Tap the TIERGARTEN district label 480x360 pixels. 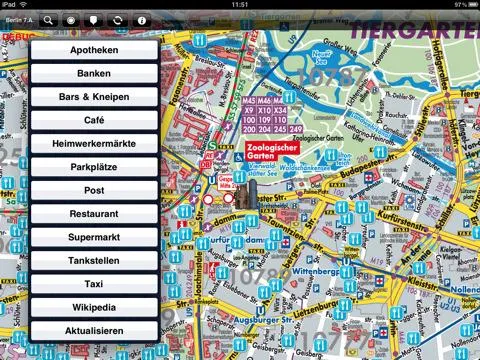pyautogui.click(x=415, y=31)
